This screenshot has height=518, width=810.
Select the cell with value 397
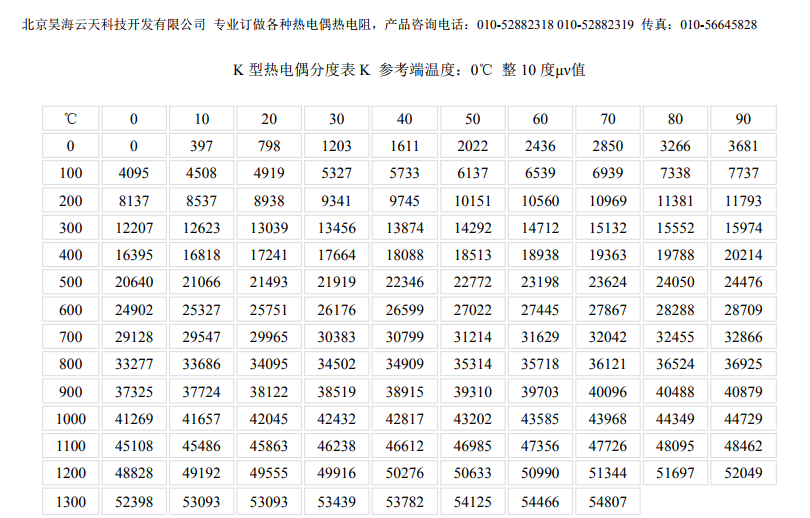tap(201, 146)
